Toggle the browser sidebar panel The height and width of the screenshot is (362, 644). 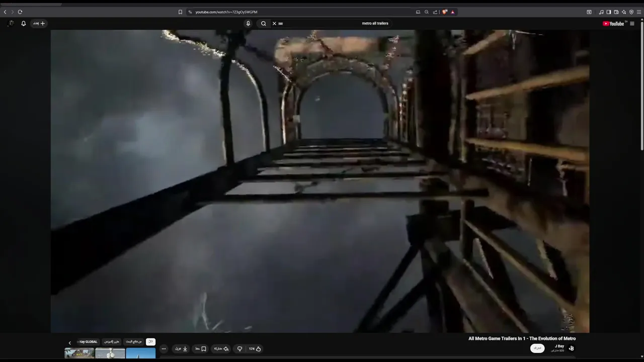[x=608, y=12]
